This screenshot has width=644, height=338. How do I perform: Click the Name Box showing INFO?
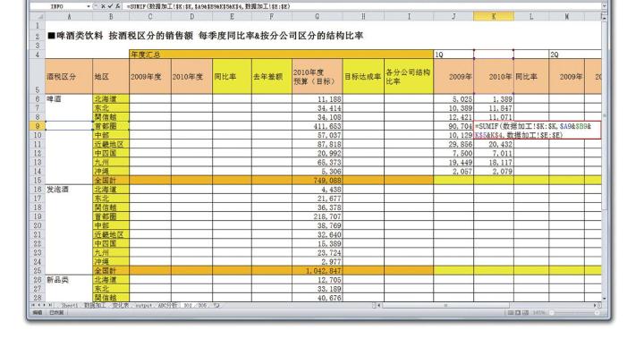pyautogui.click(x=58, y=6)
